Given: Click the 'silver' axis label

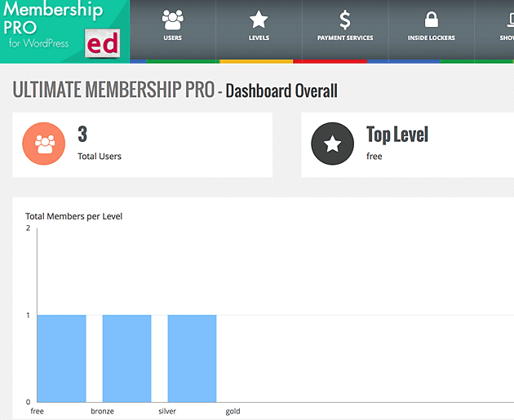Looking at the screenshot, I should tap(167, 411).
